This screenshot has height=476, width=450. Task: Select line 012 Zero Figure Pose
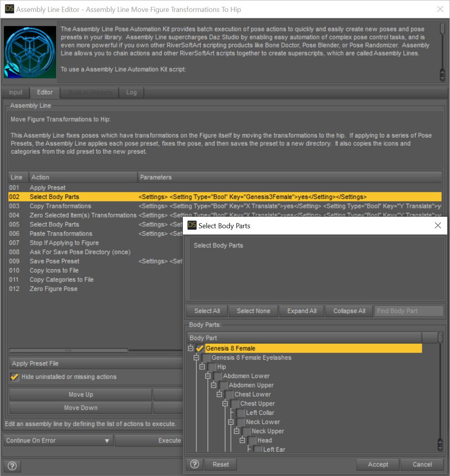tap(95, 289)
